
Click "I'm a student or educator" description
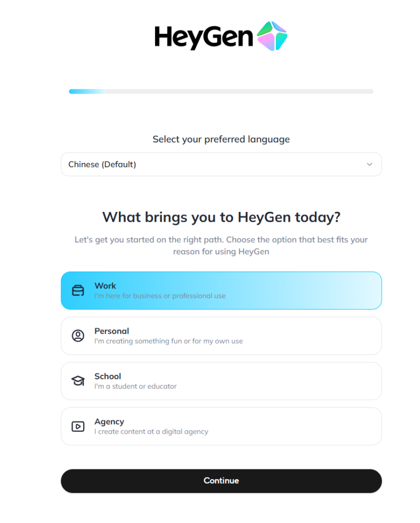pyautogui.click(x=135, y=387)
